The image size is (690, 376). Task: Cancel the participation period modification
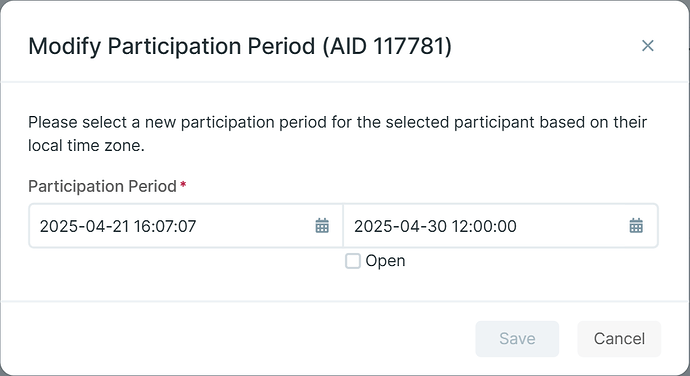tap(619, 339)
